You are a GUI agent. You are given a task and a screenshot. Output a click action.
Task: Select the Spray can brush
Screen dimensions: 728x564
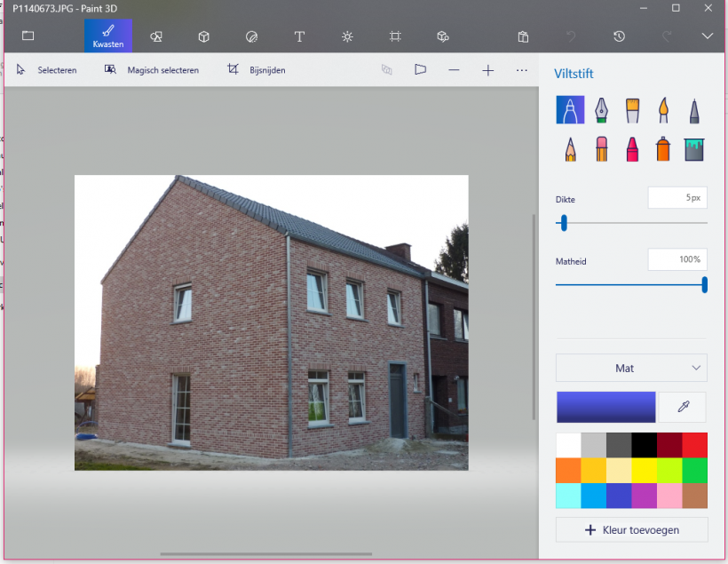tap(663, 148)
